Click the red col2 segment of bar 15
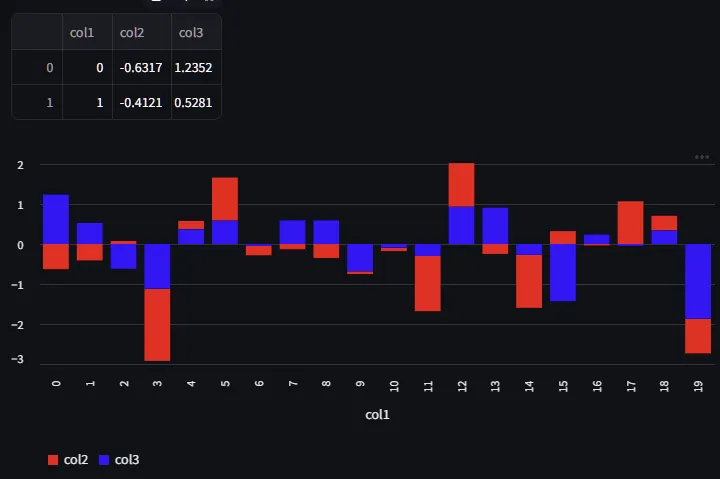720x479 pixels. coord(563,237)
